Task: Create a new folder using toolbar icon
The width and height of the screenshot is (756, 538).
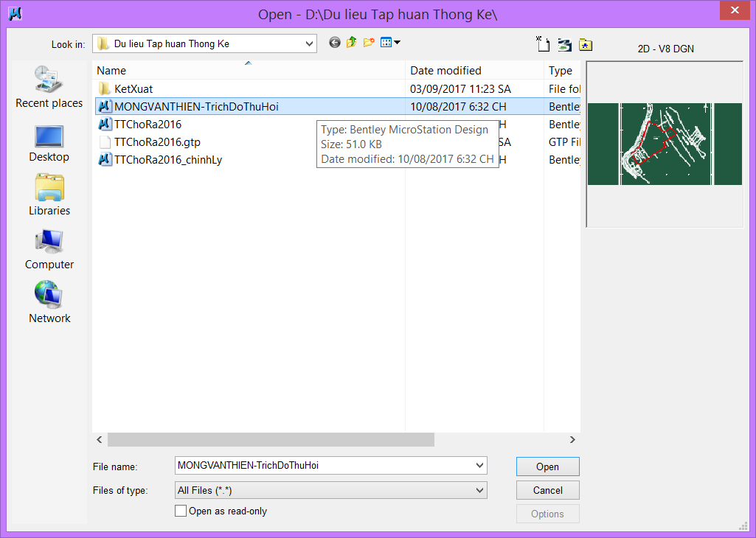Action: click(369, 43)
